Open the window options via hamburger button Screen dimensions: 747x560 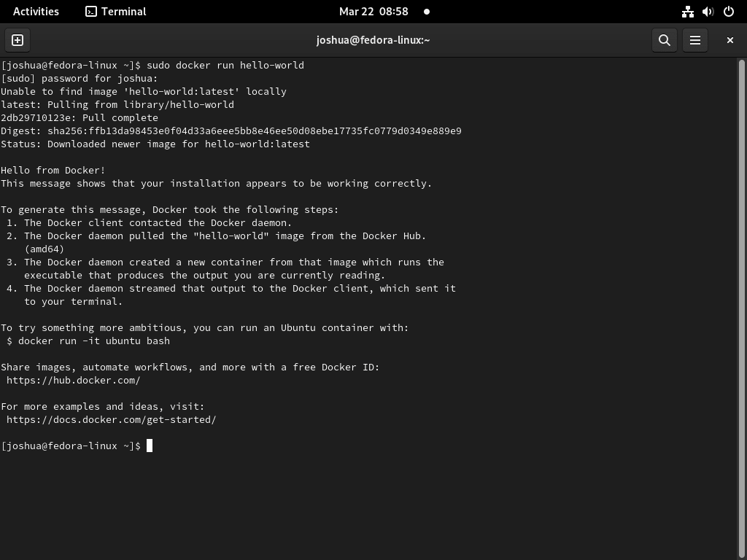(694, 40)
